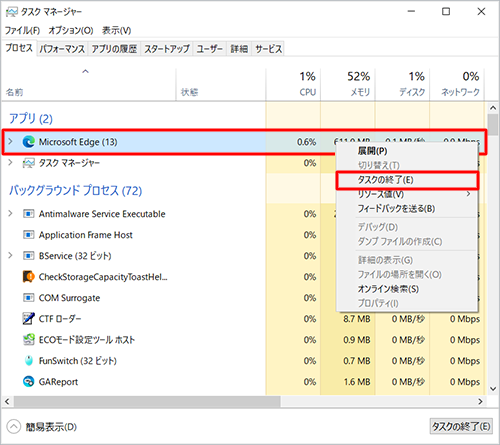Expand the タスク マネージャー process row
This screenshot has width=500, height=445.
click(10, 163)
